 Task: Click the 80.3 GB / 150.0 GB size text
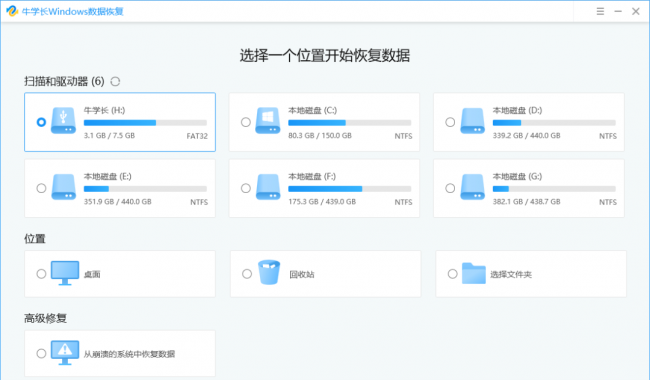point(320,136)
